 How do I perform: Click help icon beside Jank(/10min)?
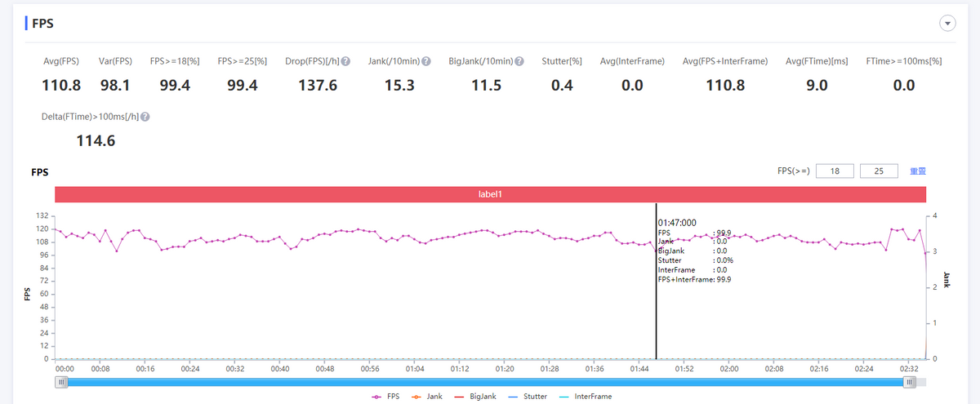[x=426, y=61]
